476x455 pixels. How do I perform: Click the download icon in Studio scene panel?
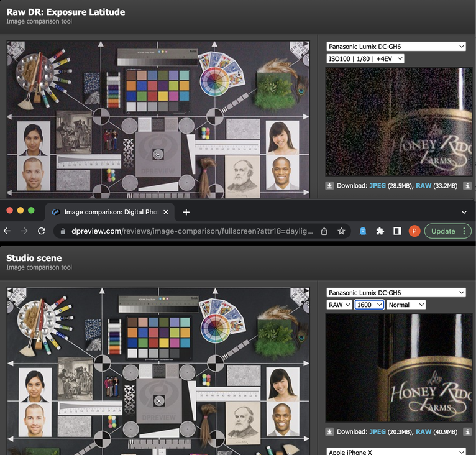point(329,432)
